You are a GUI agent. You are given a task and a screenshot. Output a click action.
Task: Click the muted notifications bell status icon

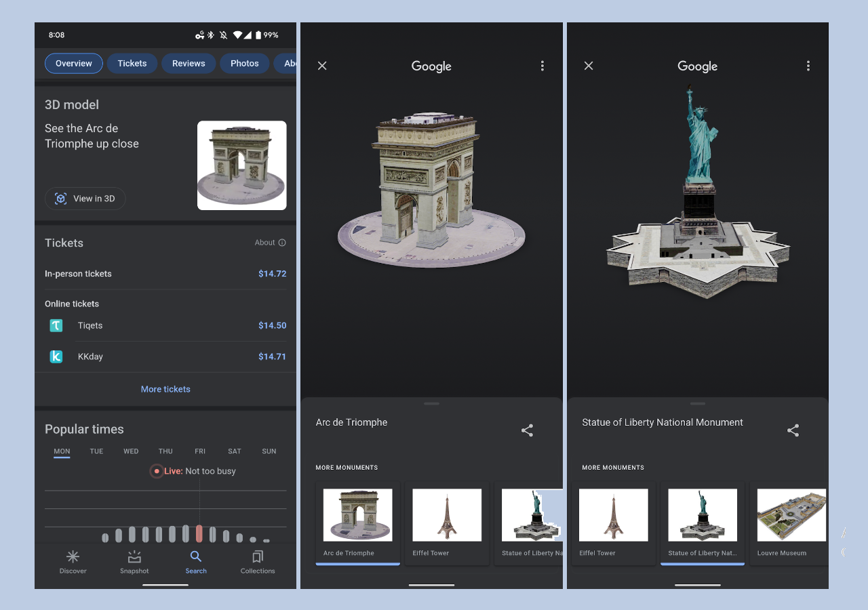pyautogui.click(x=223, y=35)
